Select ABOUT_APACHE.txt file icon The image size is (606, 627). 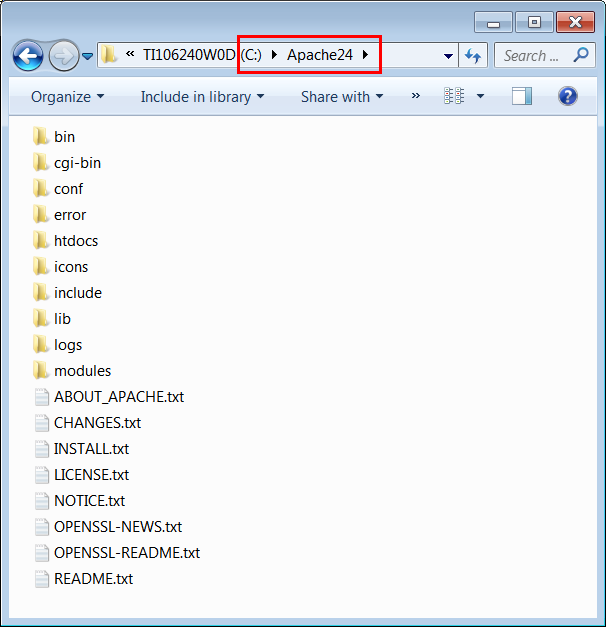point(42,397)
